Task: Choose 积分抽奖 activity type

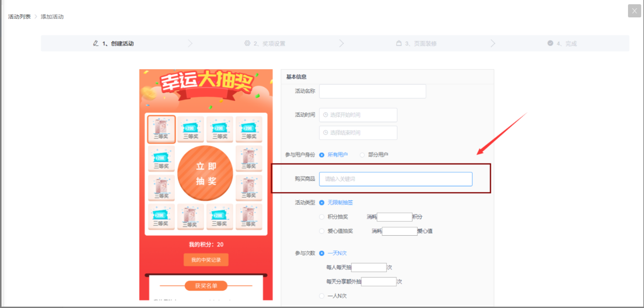Action: [322, 217]
